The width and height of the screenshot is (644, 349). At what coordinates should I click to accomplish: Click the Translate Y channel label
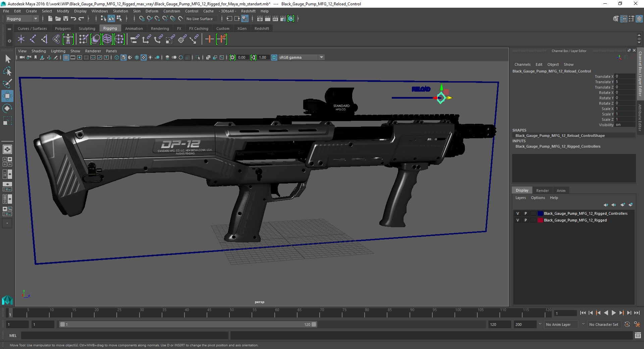pos(604,82)
